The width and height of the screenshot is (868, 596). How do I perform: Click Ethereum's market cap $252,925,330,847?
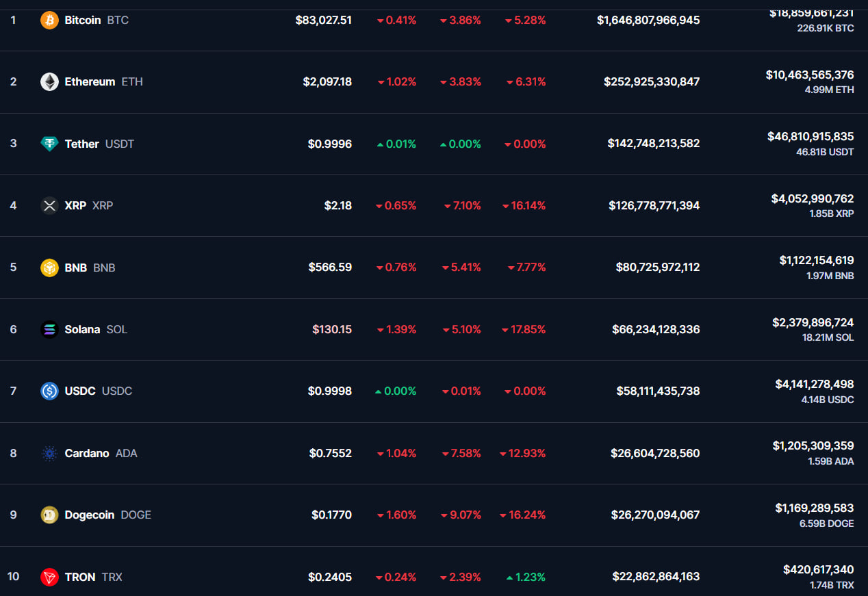click(x=652, y=82)
